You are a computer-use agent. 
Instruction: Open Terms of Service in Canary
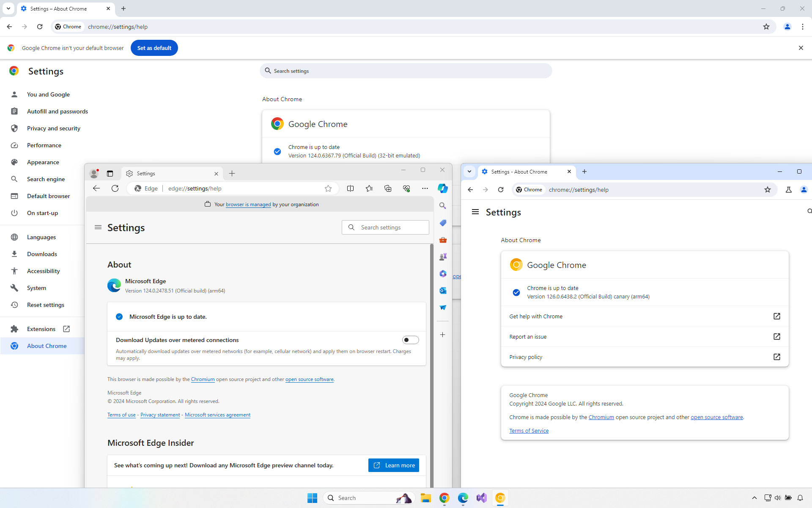click(529, 431)
